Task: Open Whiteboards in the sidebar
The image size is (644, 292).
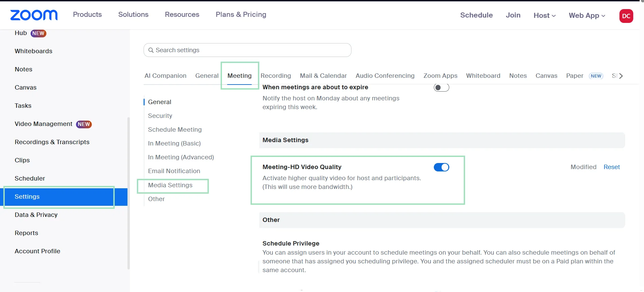Action: point(34,51)
